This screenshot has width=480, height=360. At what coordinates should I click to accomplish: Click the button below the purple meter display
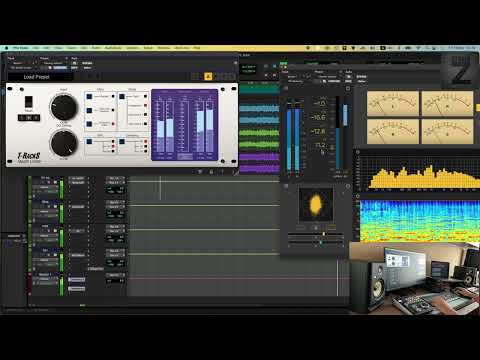[185, 156]
